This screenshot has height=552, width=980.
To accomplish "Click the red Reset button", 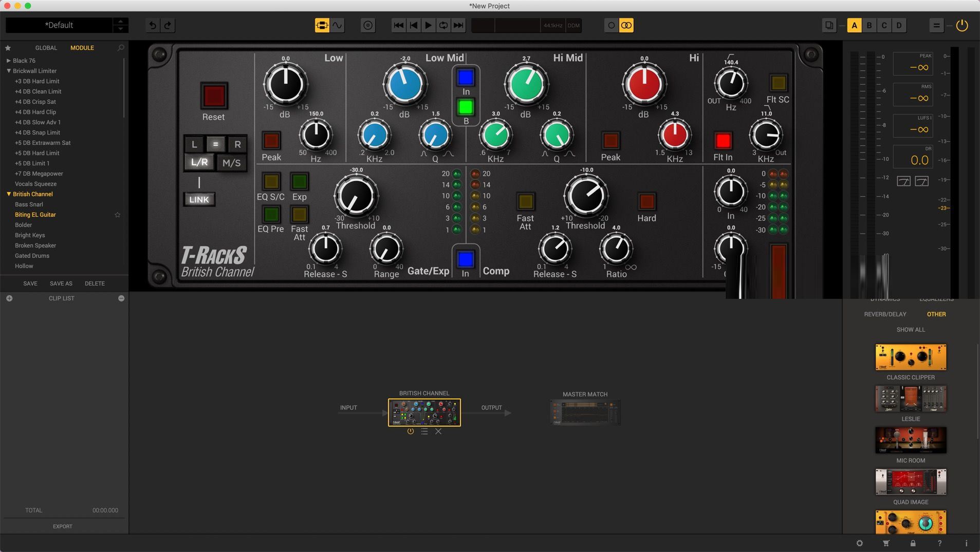I will (214, 96).
